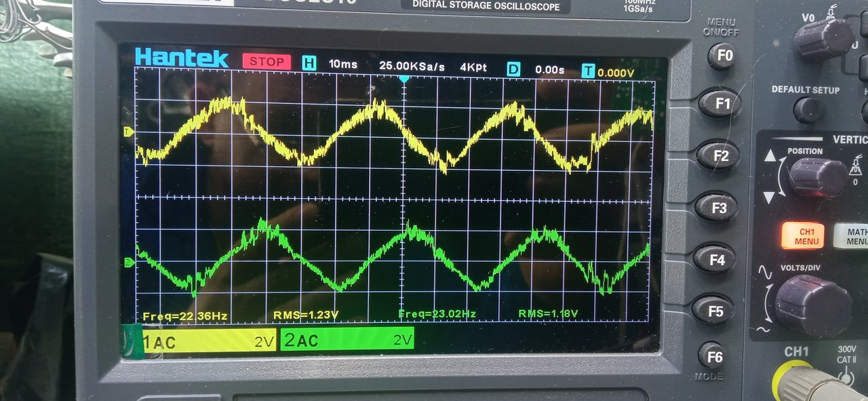Screen dimensions: 868x401
Task: Push the F6 mode button
Action: point(713,356)
